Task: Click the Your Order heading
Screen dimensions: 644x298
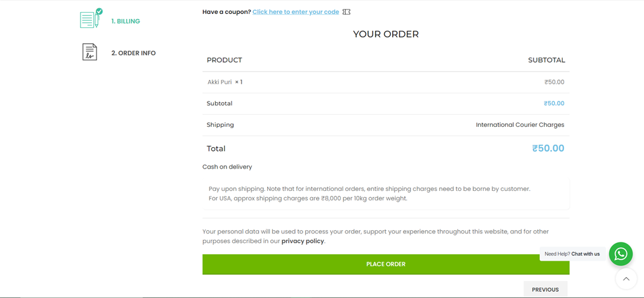Action: [386, 34]
